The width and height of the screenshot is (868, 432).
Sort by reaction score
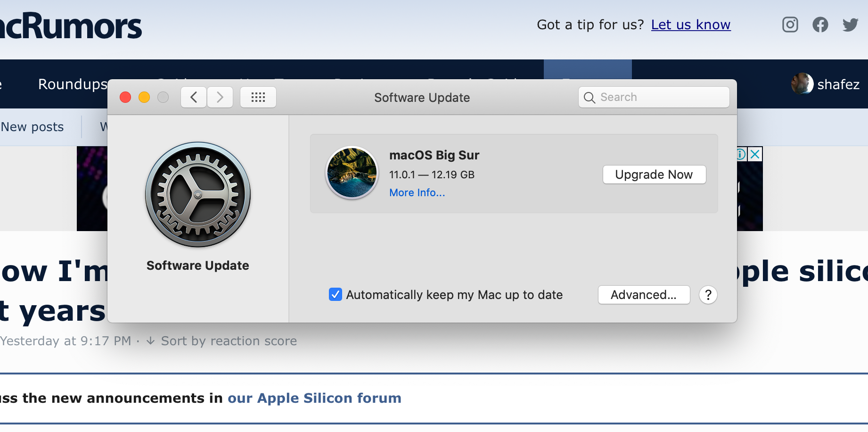[x=229, y=341]
